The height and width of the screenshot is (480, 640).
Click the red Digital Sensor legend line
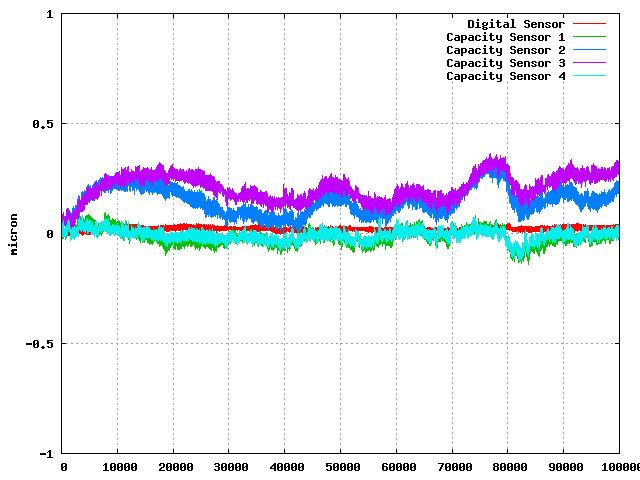589,24
